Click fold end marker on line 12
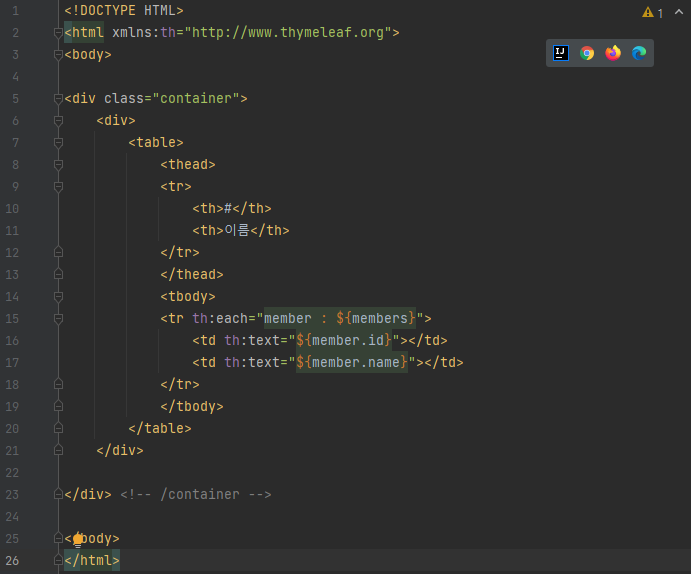This screenshot has height=574, width=691. pyautogui.click(x=58, y=252)
